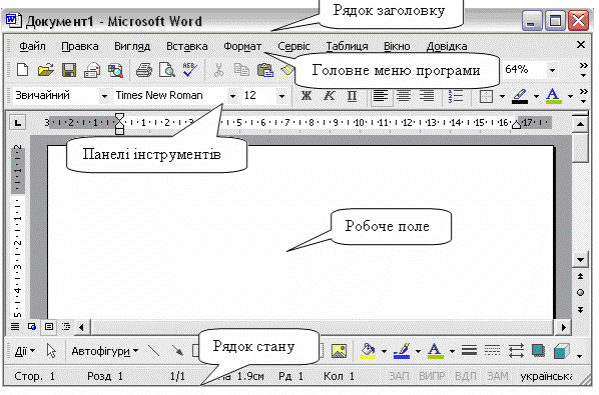The height and width of the screenshot is (395, 599).
Task: Toggle Bold (Ж) formatting
Action: tap(306, 96)
